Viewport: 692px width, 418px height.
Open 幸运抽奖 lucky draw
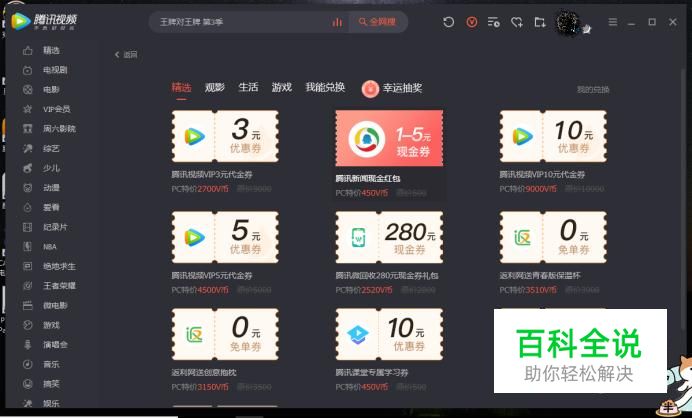coord(392,88)
